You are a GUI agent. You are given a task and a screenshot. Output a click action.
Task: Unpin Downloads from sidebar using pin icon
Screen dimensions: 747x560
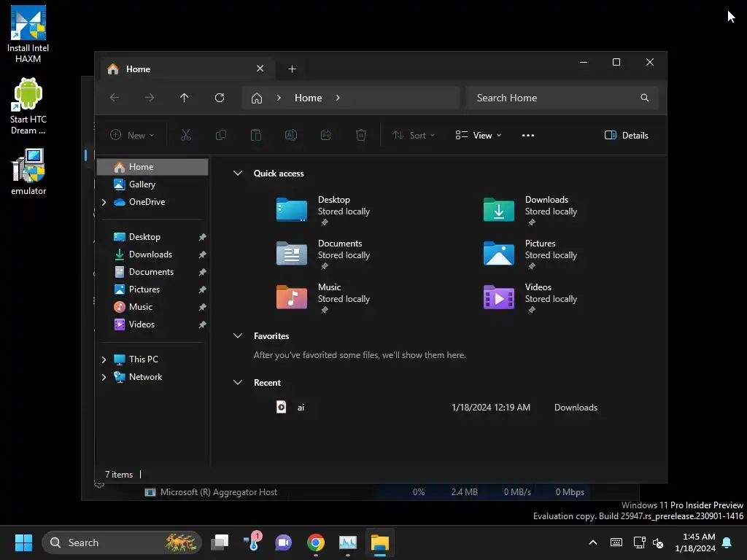tap(203, 254)
